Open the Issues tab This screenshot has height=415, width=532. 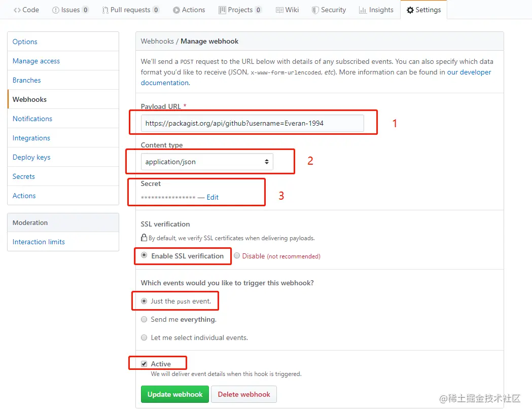click(70, 10)
